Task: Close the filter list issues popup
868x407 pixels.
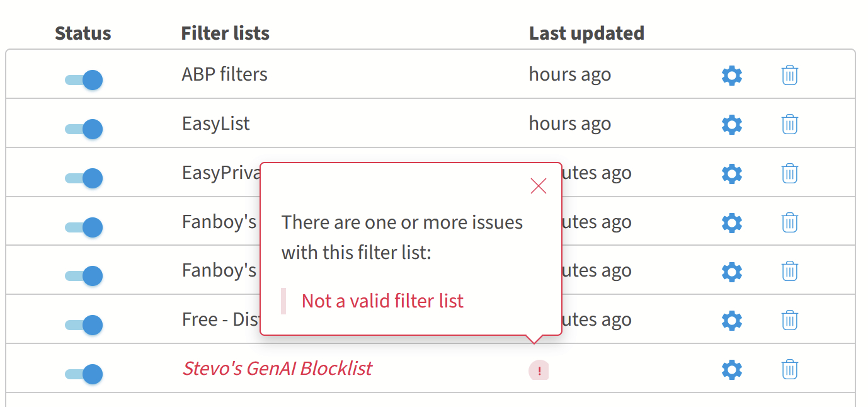Action: (x=539, y=186)
